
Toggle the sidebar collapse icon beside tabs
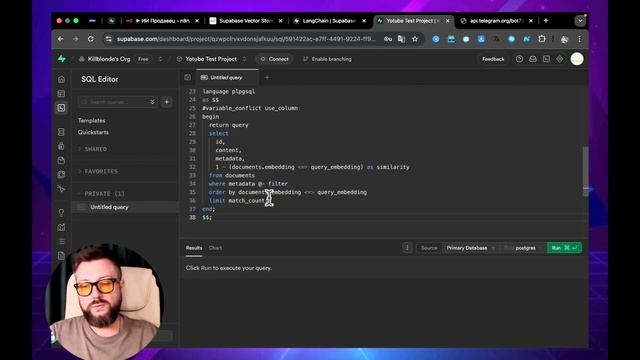pos(188,77)
